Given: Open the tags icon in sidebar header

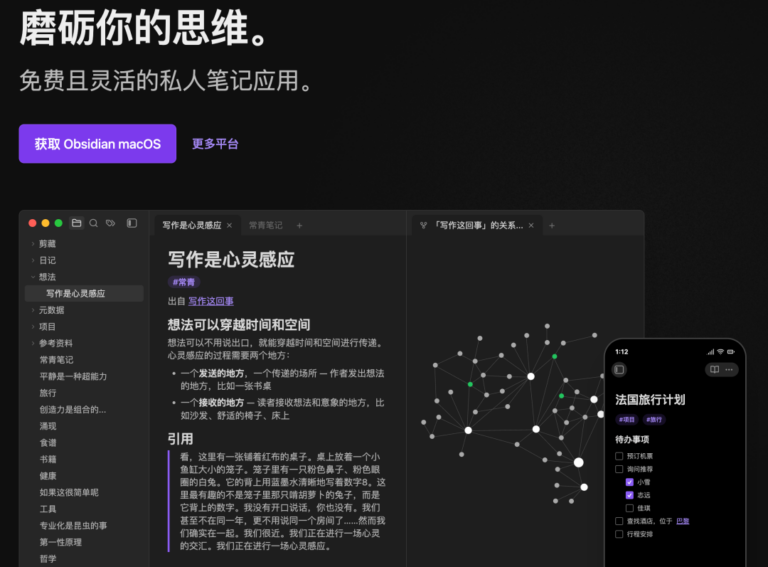Looking at the screenshot, I should [x=111, y=223].
